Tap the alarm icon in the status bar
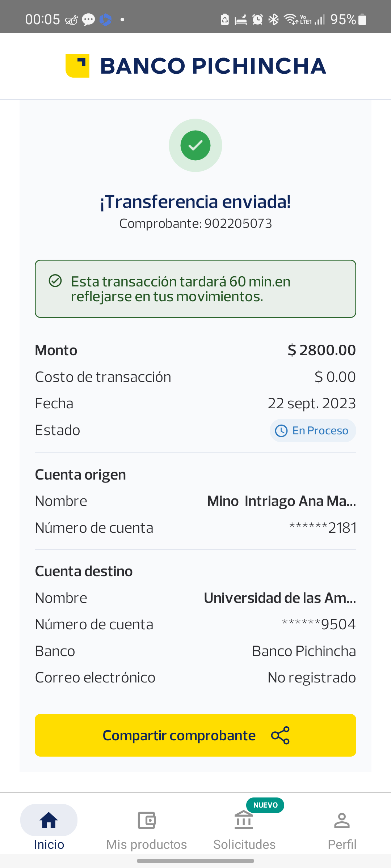391x868 pixels. pyautogui.click(x=257, y=20)
